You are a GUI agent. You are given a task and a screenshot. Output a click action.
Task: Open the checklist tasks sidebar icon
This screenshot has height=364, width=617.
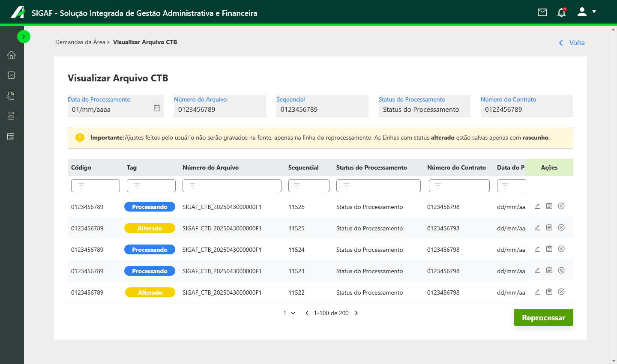point(12,75)
